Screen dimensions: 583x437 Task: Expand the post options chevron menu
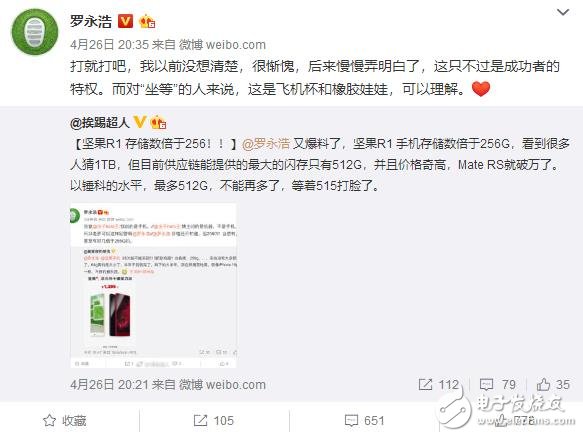click(x=563, y=13)
